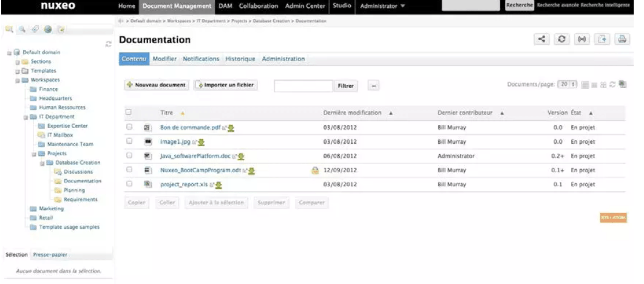The height and width of the screenshot is (284, 644).
Task: Click the page-with-arrow icon beside the print button
Action: click(x=602, y=39)
